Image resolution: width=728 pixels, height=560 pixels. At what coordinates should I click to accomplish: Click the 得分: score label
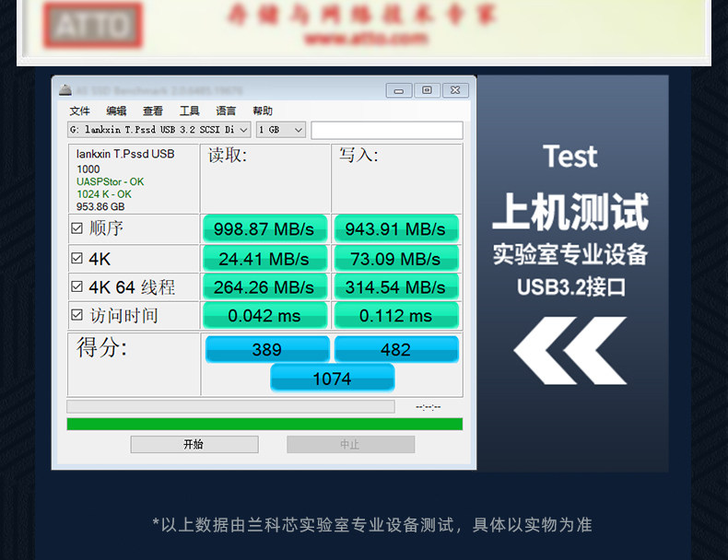point(101,347)
